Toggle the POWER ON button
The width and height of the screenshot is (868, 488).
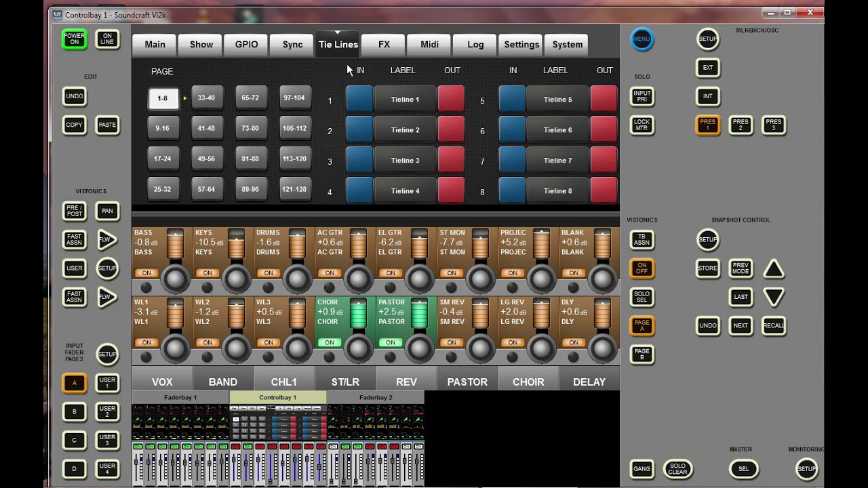75,39
